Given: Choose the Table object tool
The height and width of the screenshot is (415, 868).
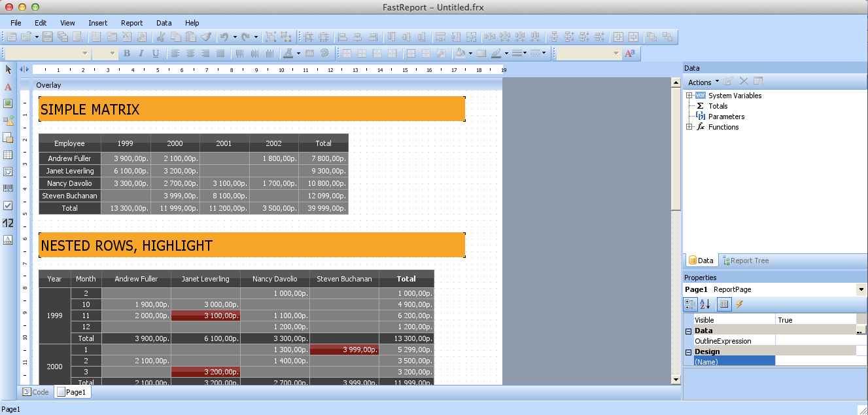Looking at the screenshot, I should 9,154.
